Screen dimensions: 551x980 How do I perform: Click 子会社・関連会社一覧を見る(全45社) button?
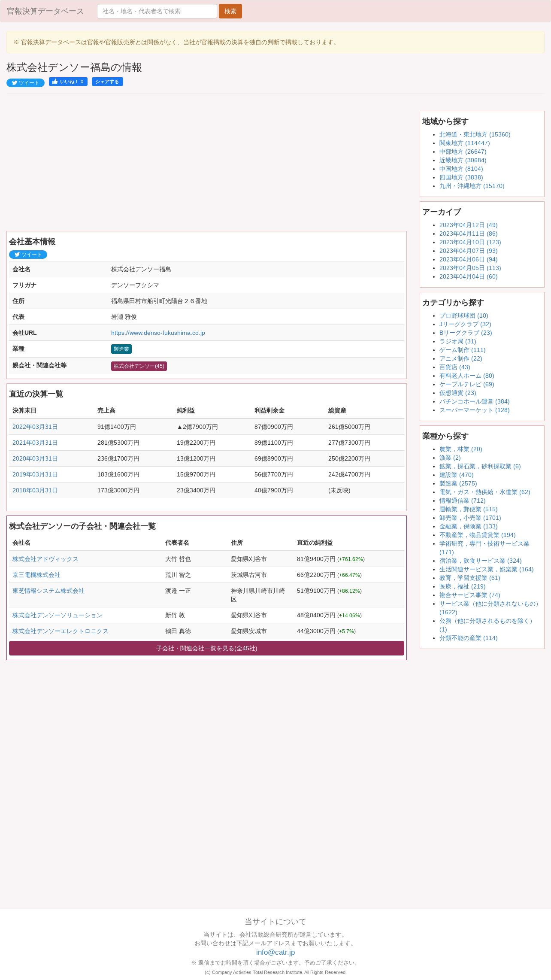pos(206,648)
